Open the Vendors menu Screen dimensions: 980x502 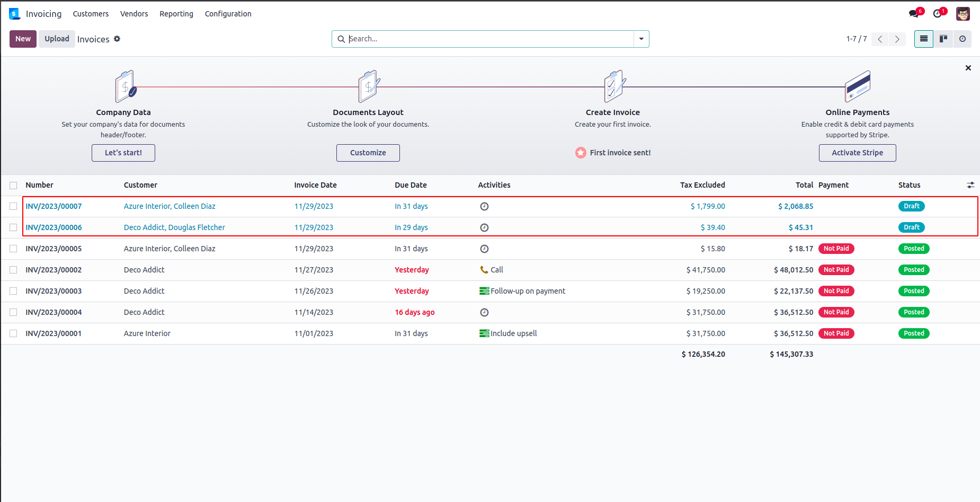134,14
